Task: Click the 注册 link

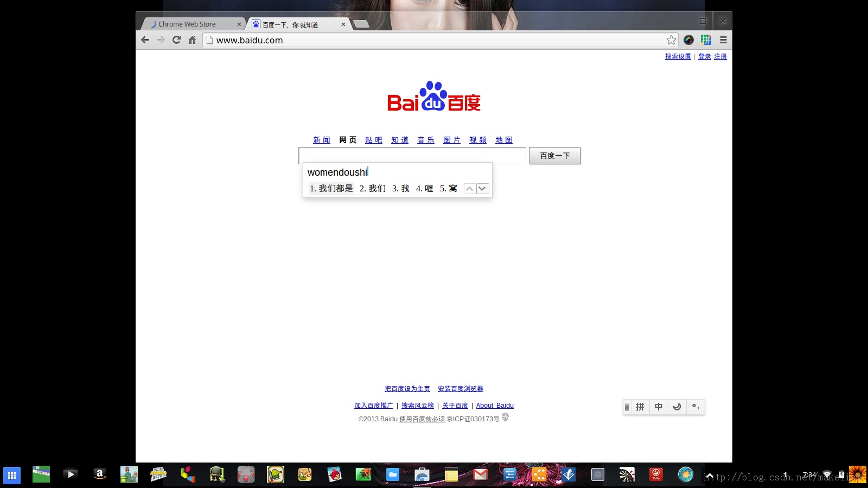Action: 720,56
